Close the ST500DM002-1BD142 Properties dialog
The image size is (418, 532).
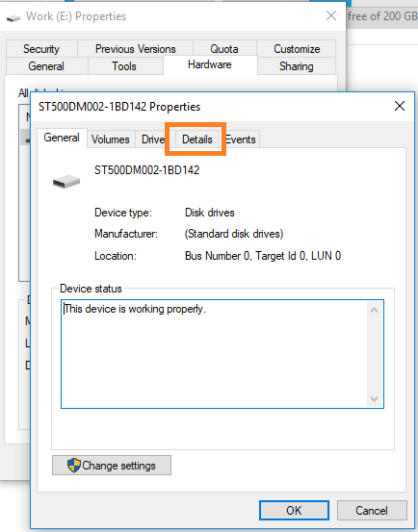pyautogui.click(x=400, y=106)
